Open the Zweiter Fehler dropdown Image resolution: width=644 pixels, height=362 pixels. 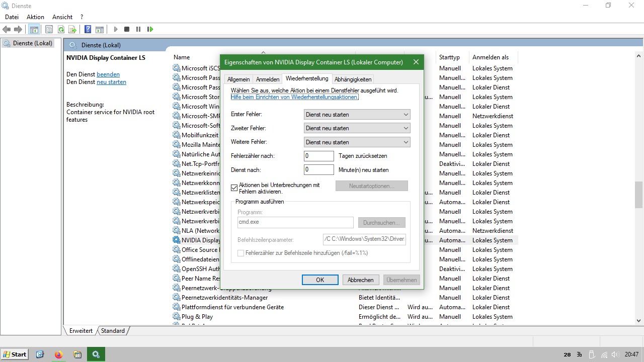click(357, 128)
